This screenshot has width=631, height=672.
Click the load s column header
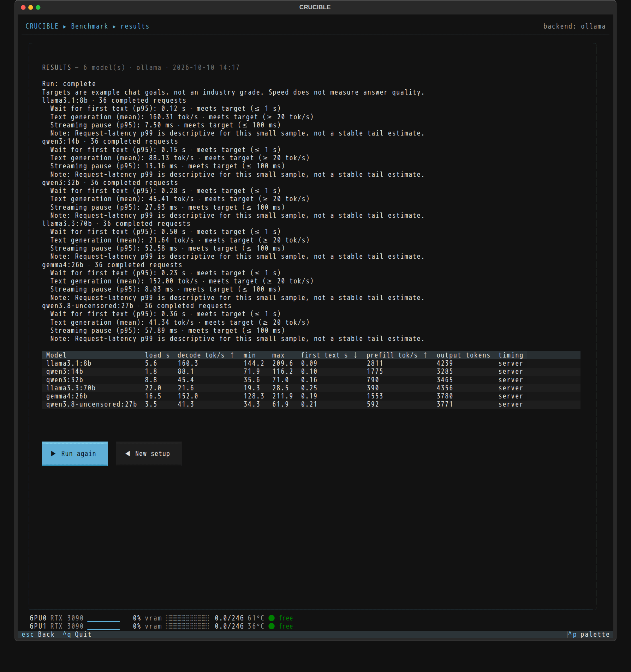tap(157, 355)
